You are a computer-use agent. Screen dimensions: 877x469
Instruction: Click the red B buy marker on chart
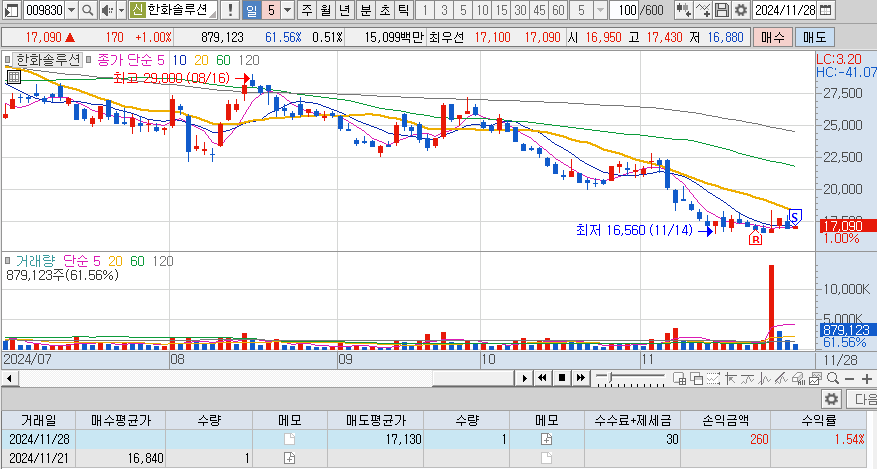756,239
